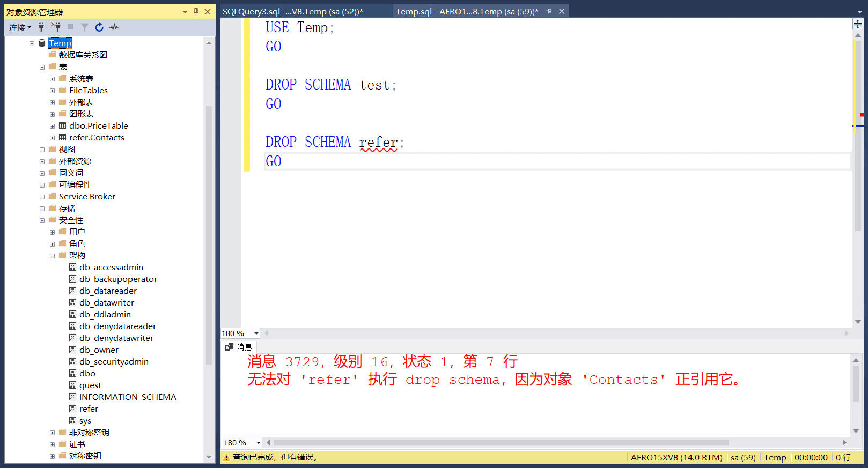
Task: Switch to the SQLQuery3.sql tab
Action: pos(293,11)
